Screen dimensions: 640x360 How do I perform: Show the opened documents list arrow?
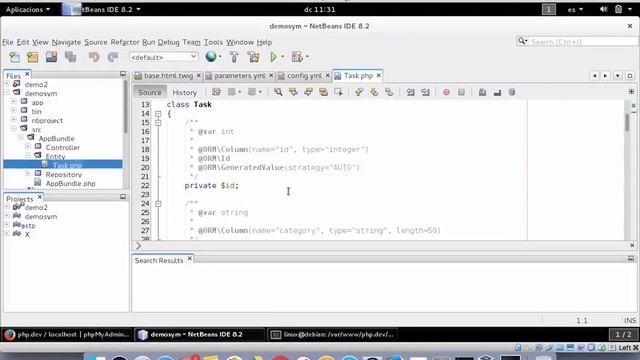pos(618,76)
